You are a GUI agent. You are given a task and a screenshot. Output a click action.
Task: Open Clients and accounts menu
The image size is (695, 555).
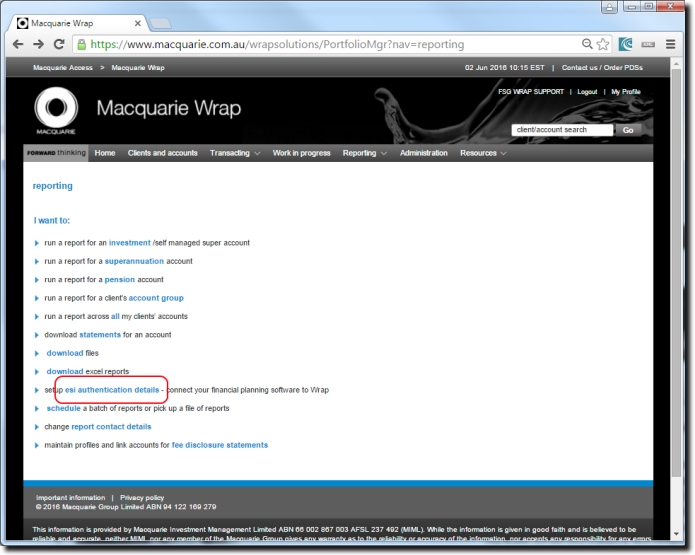163,153
